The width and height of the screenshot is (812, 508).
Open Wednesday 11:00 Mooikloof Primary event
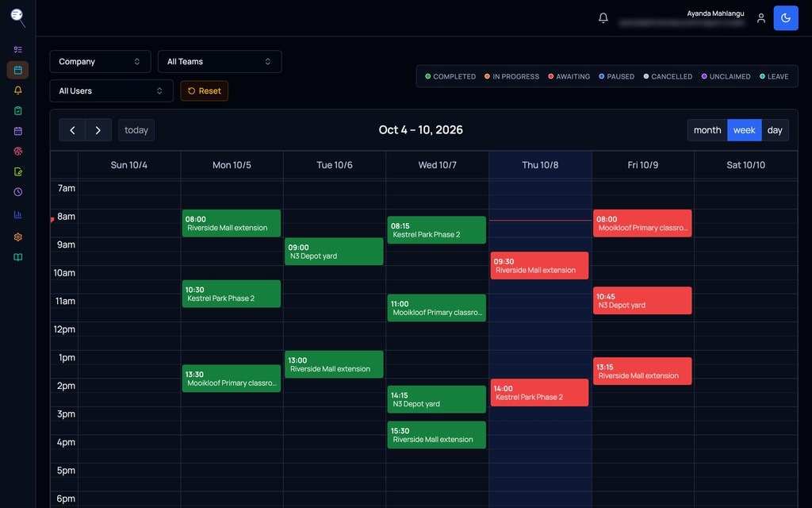tap(437, 308)
